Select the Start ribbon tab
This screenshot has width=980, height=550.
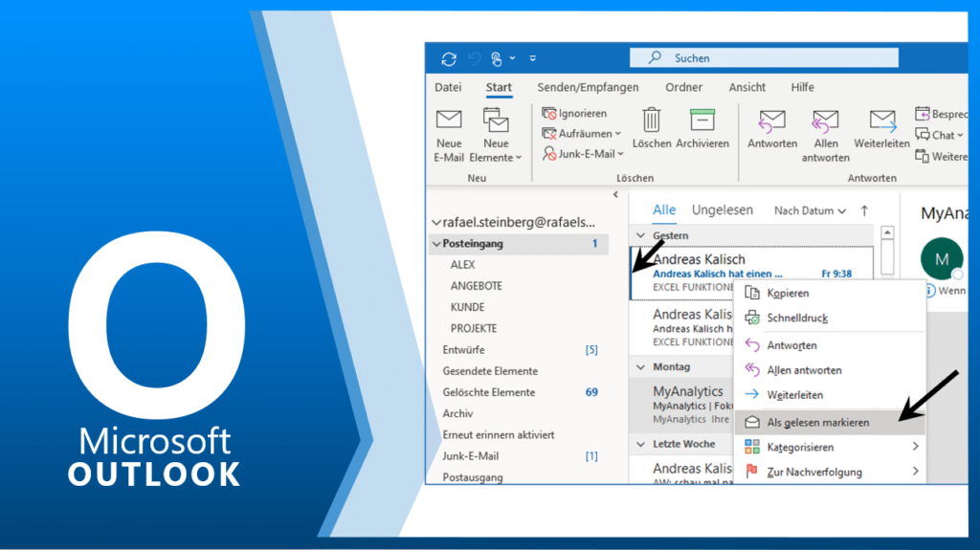[x=499, y=87]
